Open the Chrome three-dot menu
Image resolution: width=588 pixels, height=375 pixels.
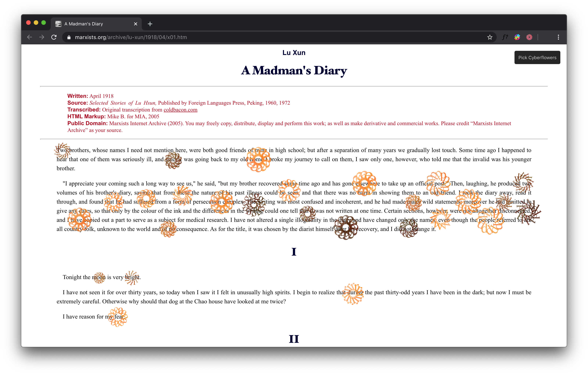pos(558,37)
